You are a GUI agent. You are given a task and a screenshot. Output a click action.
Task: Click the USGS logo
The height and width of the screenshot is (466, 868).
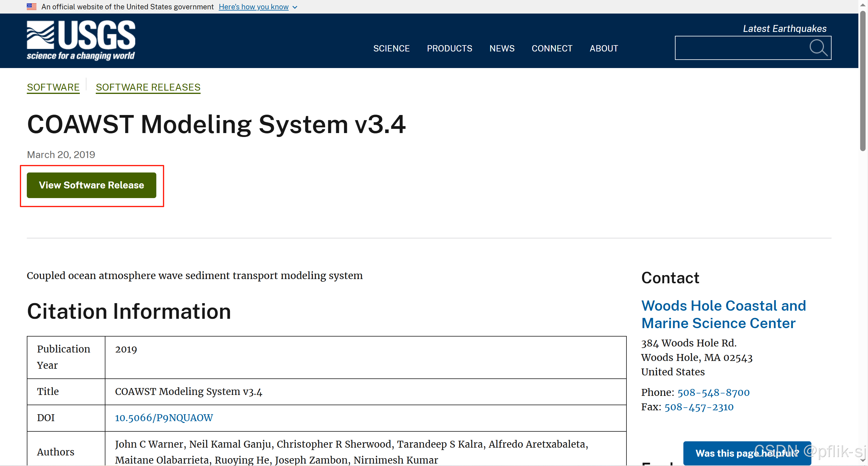point(81,40)
